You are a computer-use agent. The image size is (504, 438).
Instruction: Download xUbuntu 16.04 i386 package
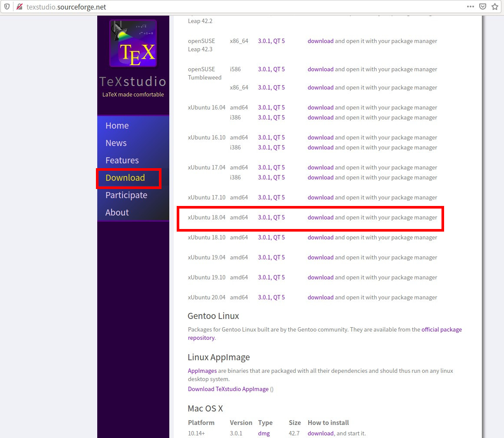tap(320, 117)
